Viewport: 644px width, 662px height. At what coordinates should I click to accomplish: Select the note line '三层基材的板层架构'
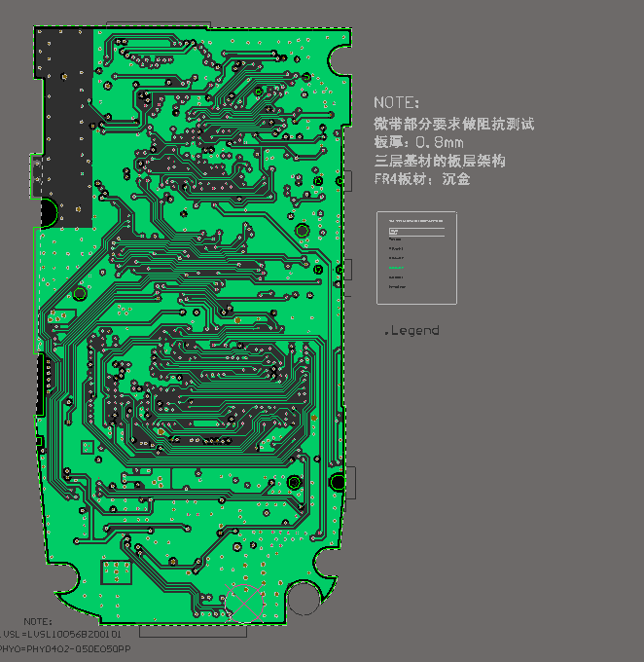coord(440,161)
